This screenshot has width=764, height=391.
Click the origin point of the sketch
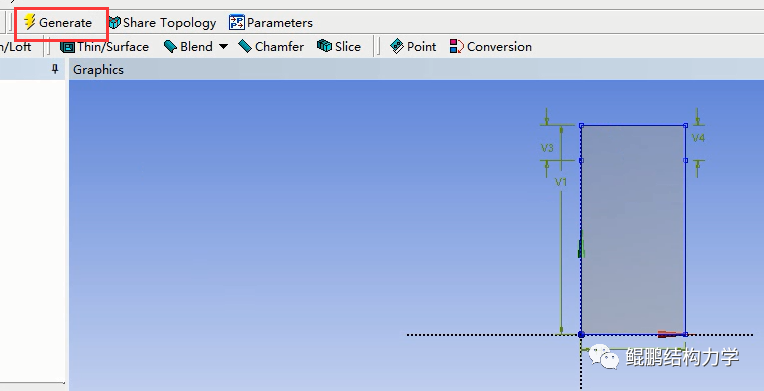click(581, 334)
